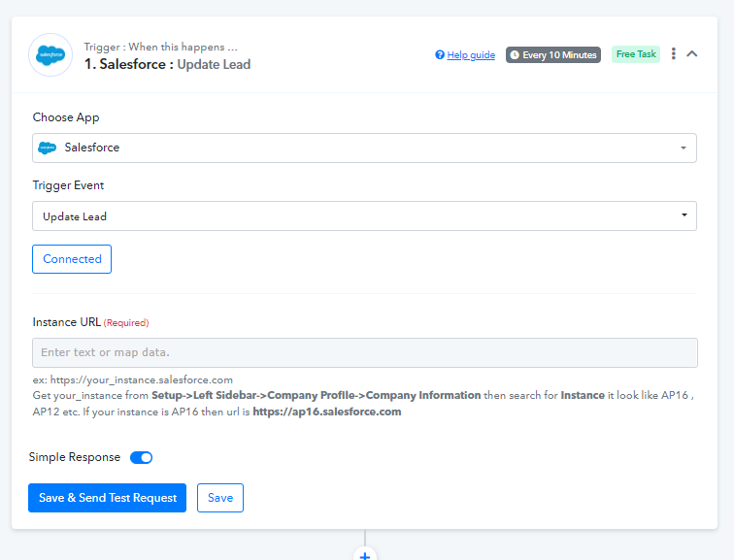Open the Help guide link
Viewport: 734px width, 560px height.
[x=471, y=54]
